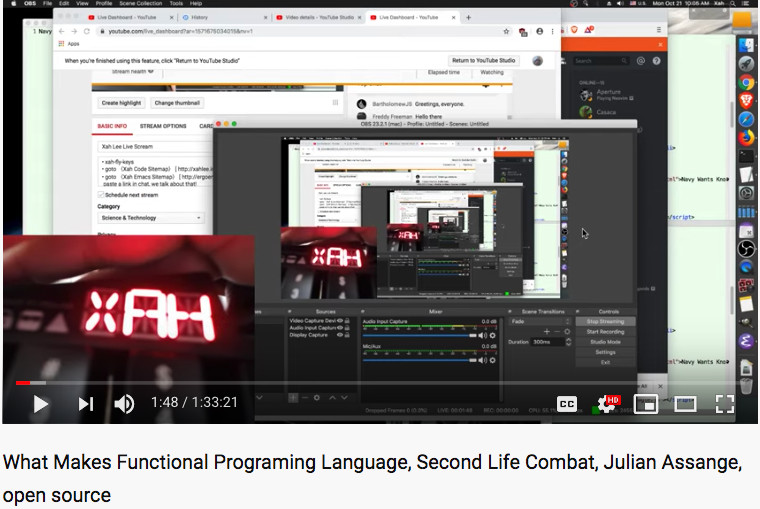Viewport: 760px width, 509px height.
Task: Open Google Chrome from the dock
Action: [x=746, y=82]
